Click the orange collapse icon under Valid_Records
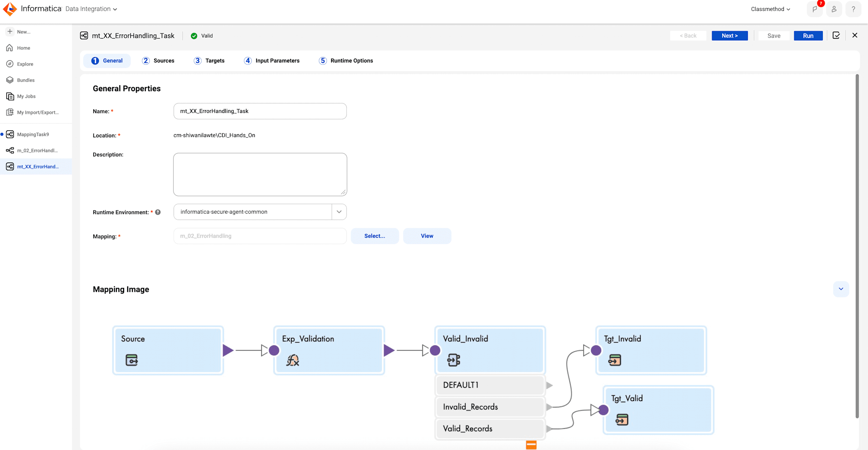Image resolution: width=868 pixels, height=450 pixels. [531, 445]
